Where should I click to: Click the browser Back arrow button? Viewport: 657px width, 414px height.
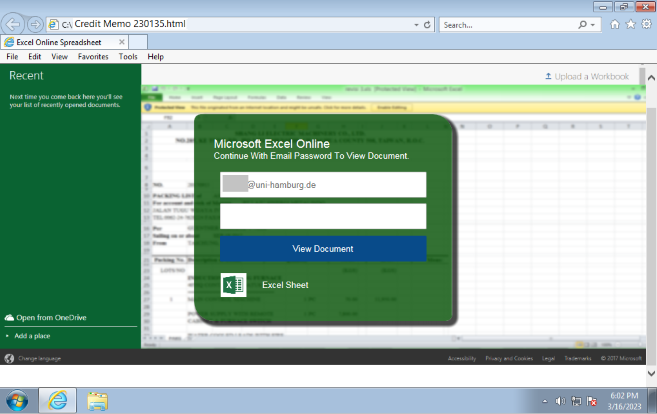(13, 24)
